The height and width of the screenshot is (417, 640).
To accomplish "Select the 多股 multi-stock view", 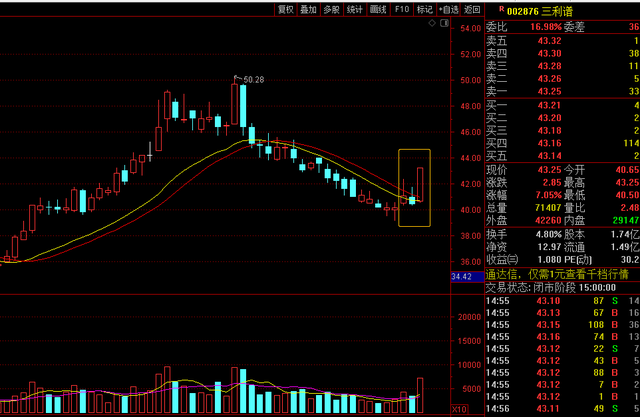I will (x=331, y=9).
